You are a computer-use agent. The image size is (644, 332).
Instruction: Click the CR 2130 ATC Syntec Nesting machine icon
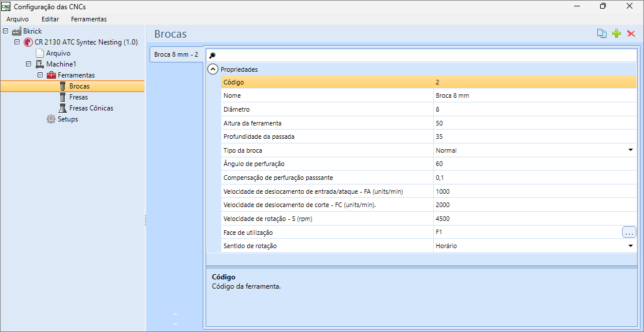click(28, 42)
